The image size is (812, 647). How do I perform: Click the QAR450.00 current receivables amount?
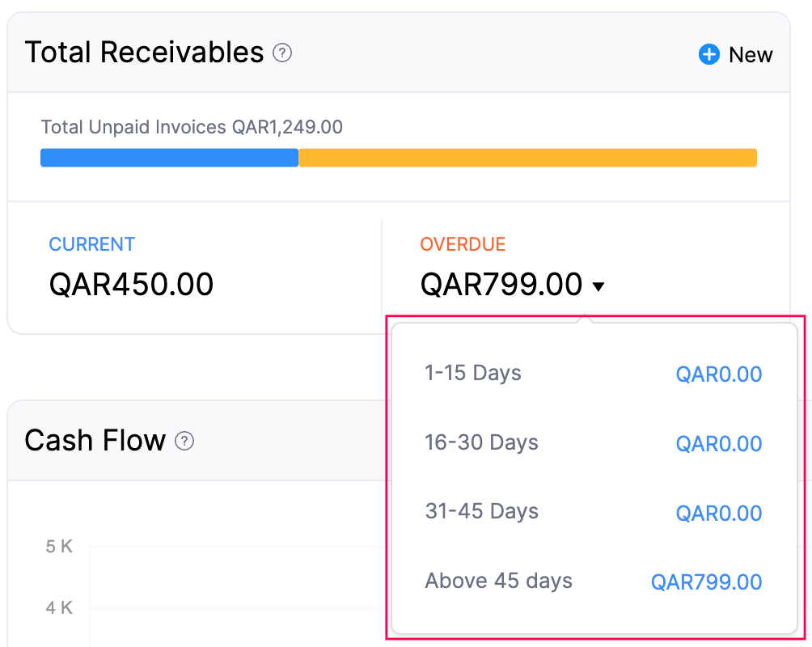[132, 284]
